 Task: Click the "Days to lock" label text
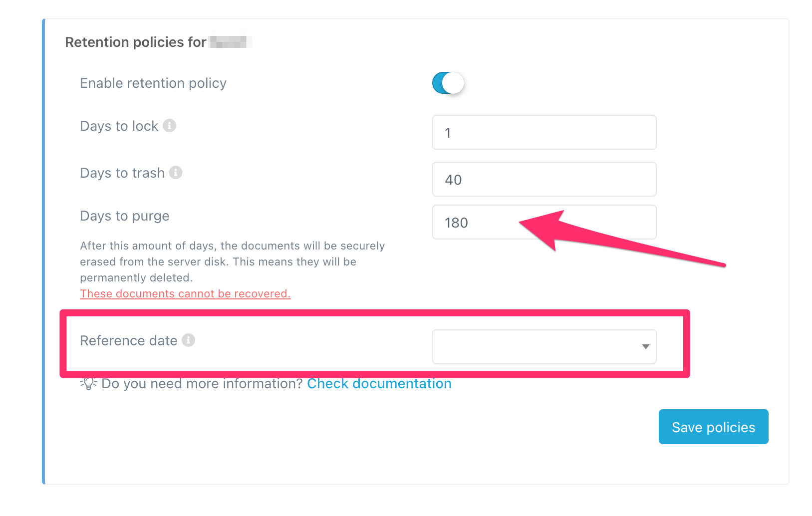pos(119,126)
